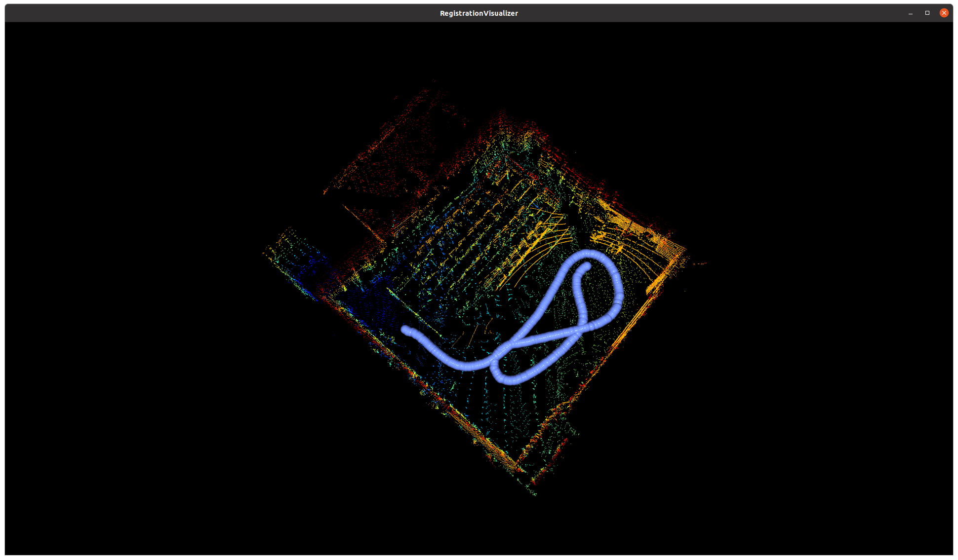Click the RegistrationVisualizer title text

click(478, 13)
